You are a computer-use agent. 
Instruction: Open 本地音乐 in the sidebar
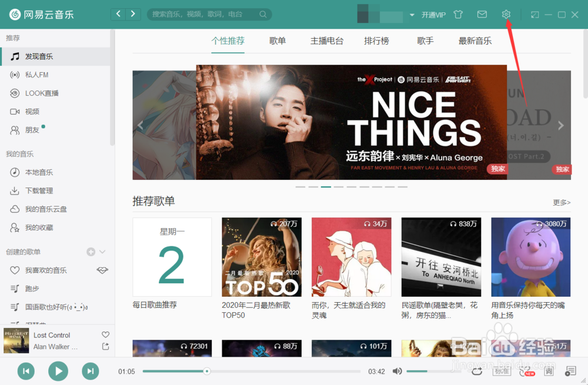[55, 172]
